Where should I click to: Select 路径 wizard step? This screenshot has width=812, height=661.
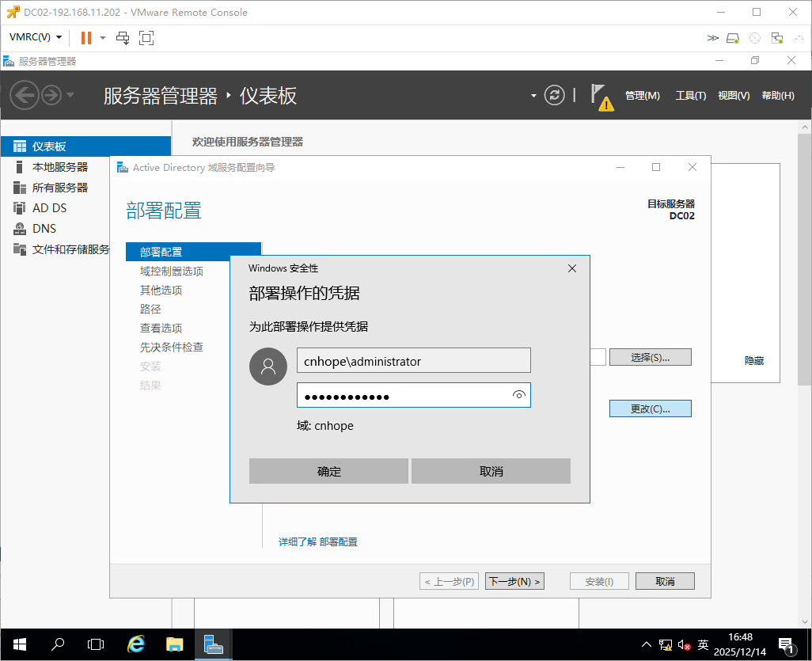(150, 310)
